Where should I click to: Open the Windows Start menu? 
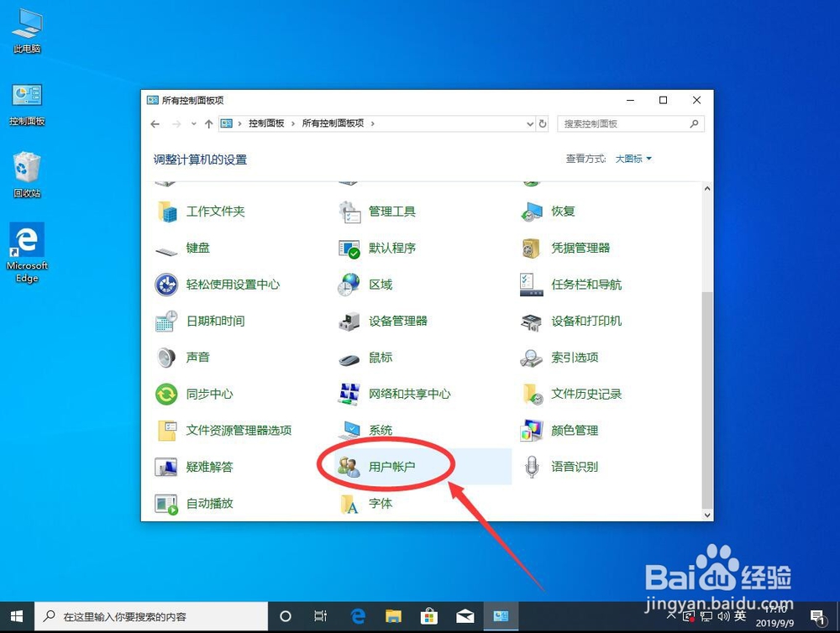[17, 616]
